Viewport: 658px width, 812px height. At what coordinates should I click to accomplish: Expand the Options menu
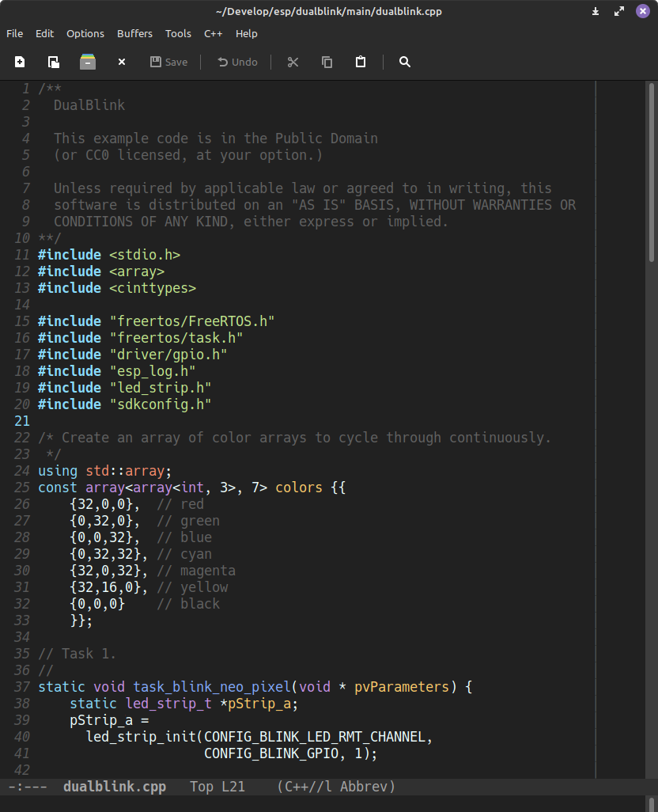pyautogui.click(x=85, y=34)
